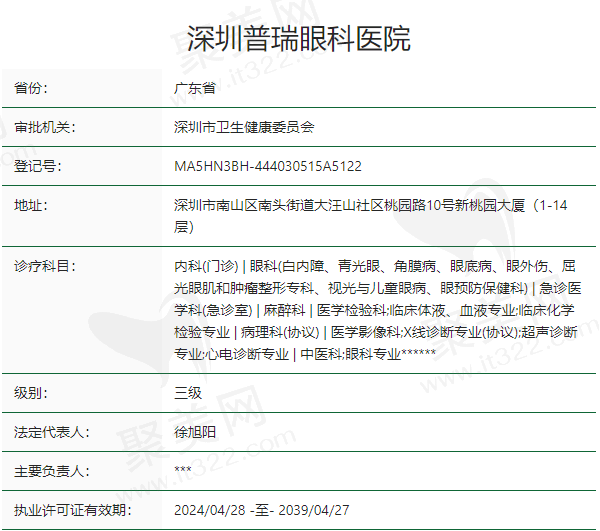Click validity period 2024/04/28 -至- 2039/04/27
This screenshot has width=600, height=531.
[x=262, y=510]
